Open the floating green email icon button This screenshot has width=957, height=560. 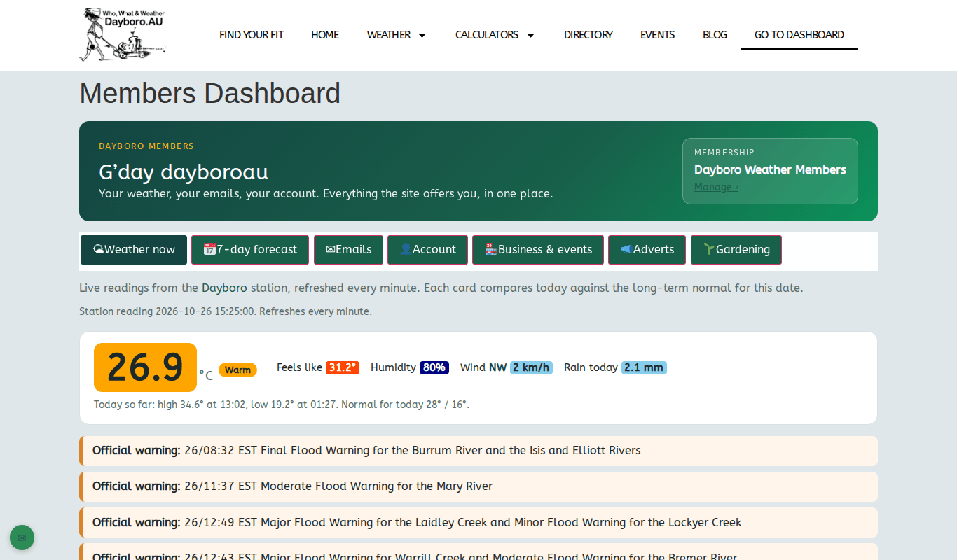[22, 538]
